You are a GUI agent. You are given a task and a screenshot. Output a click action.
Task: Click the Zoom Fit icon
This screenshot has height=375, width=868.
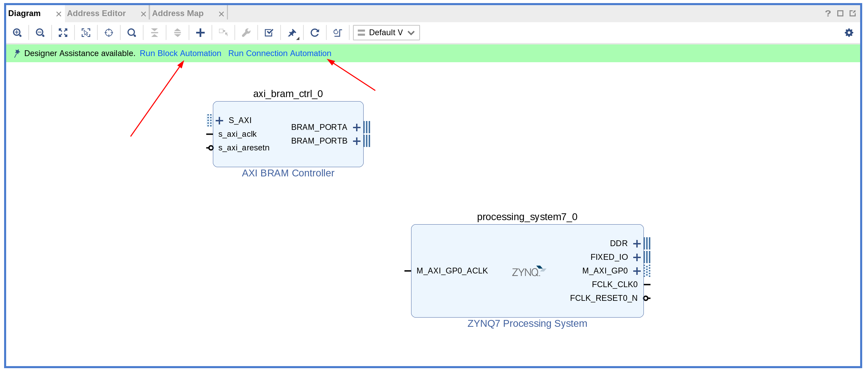pyautogui.click(x=63, y=33)
